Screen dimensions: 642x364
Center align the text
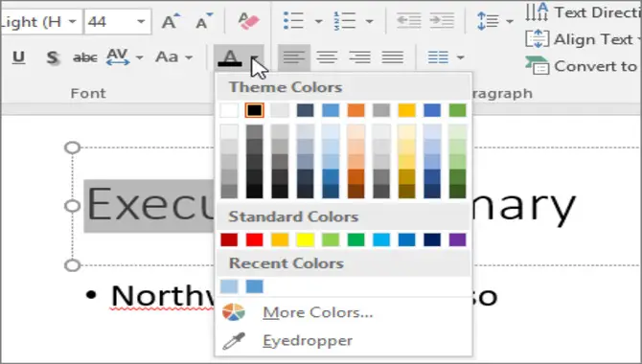[327, 57]
